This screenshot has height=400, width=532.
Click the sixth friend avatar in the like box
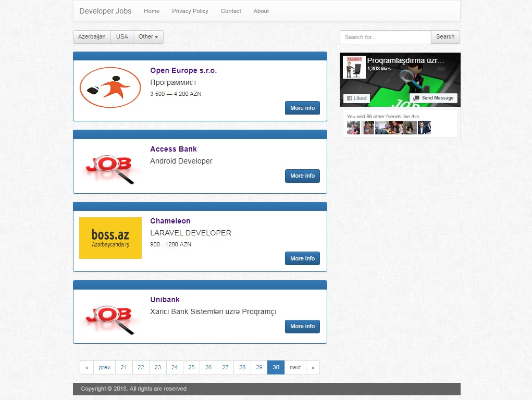click(425, 128)
